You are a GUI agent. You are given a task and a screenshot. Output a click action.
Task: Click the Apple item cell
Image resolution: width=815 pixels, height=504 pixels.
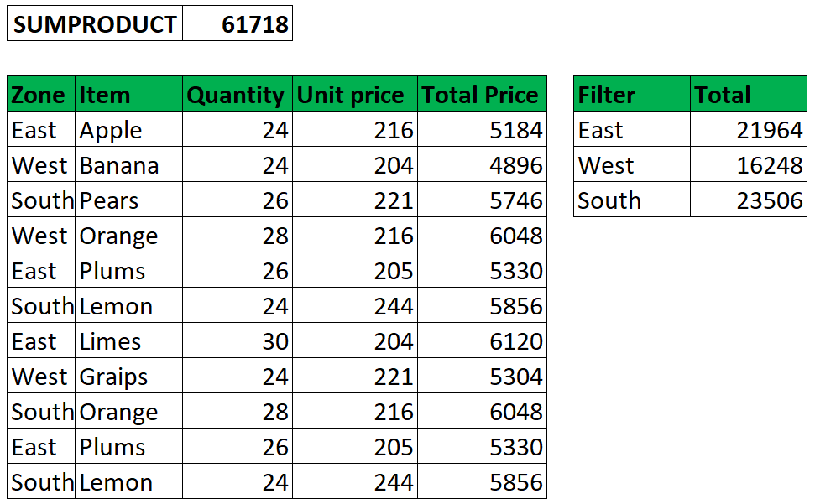coord(129,129)
